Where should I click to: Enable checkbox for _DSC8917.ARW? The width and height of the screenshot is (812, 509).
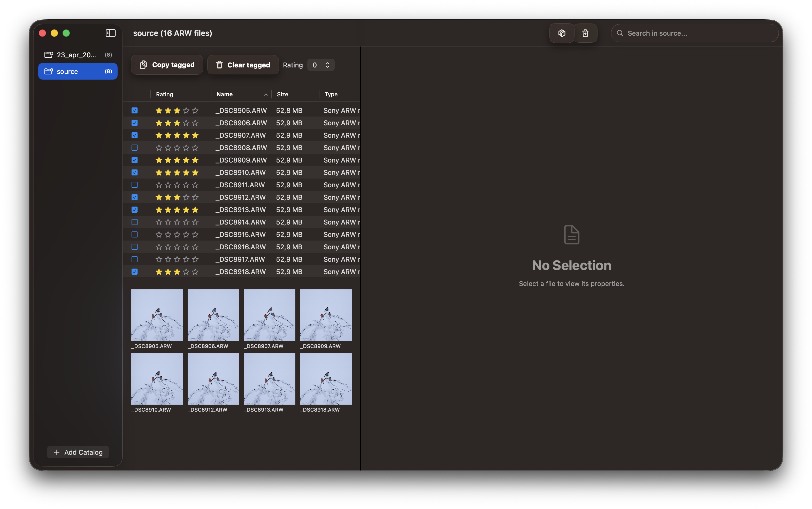(135, 259)
